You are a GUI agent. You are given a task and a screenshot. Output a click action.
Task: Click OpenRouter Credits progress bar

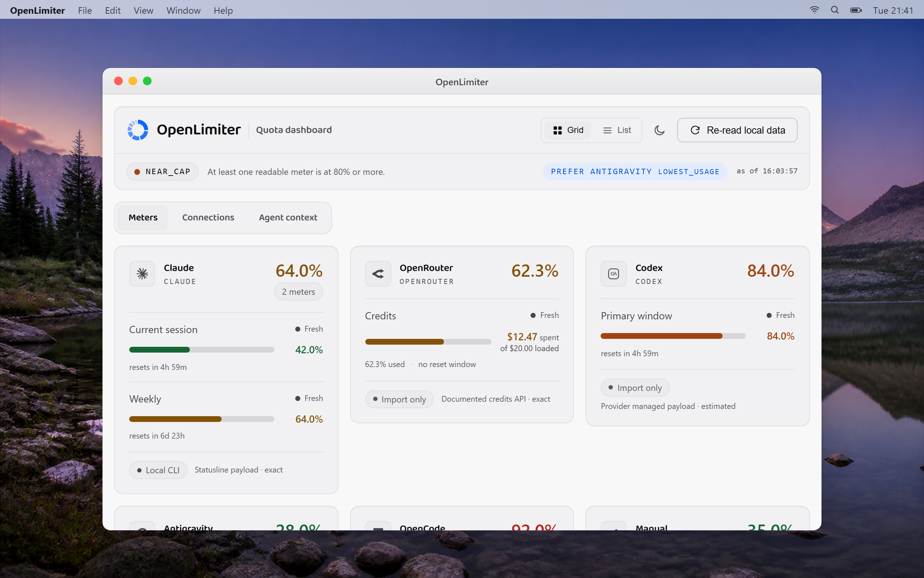pyautogui.click(x=428, y=342)
